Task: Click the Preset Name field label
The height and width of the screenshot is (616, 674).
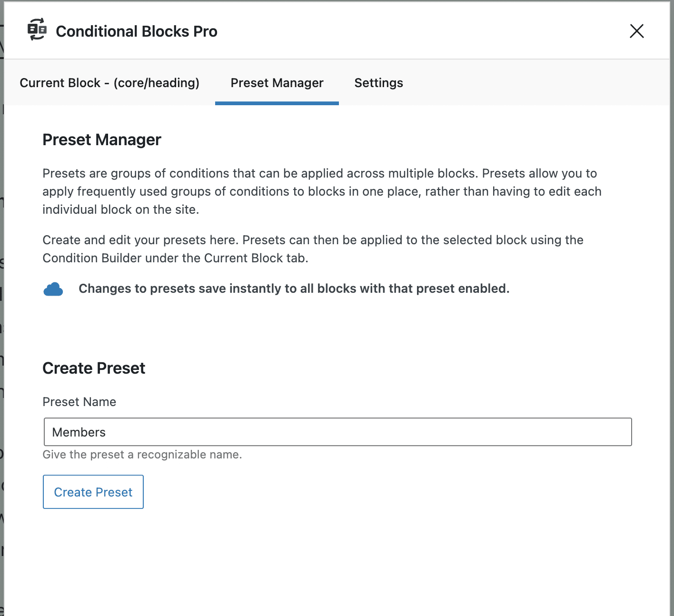Action: pos(79,402)
